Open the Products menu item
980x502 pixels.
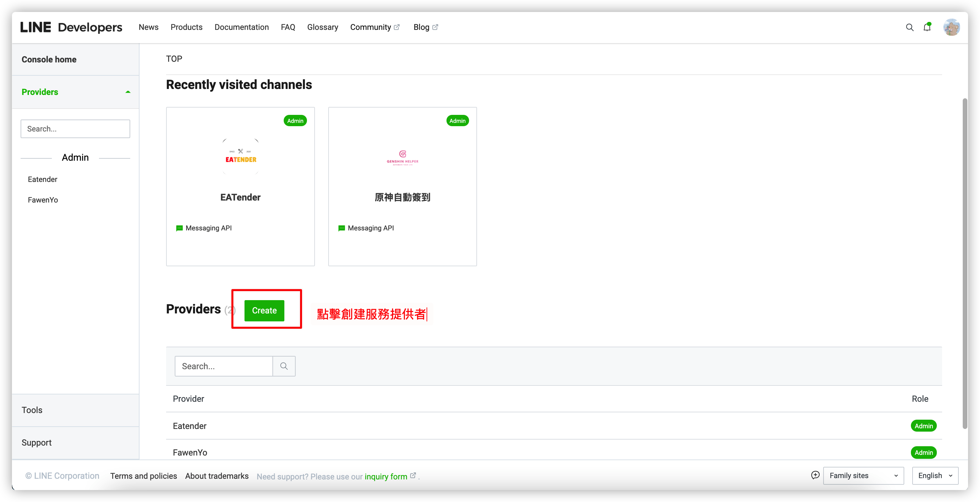click(186, 27)
